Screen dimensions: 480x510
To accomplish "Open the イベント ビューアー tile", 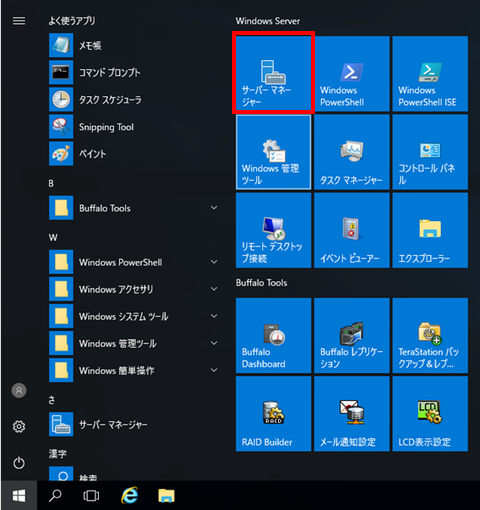I will click(x=352, y=230).
